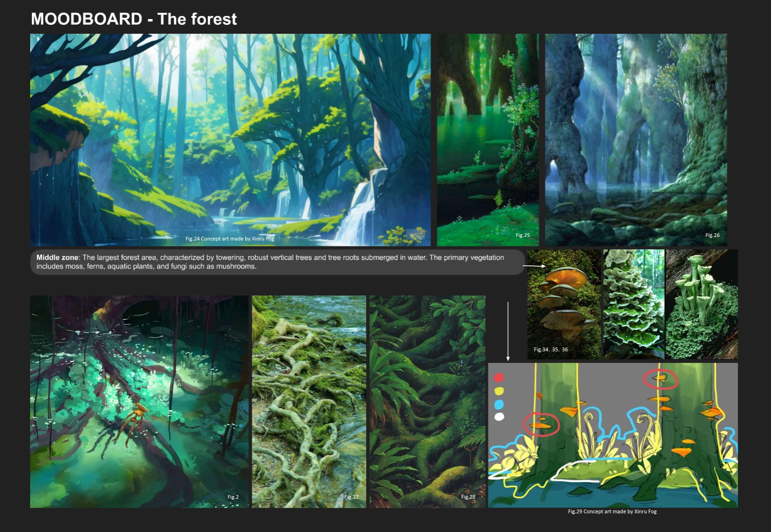Image resolution: width=771 pixels, height=532 pixels.
Task: Select the yellow color dot in legend
Action: click(499, 391)
